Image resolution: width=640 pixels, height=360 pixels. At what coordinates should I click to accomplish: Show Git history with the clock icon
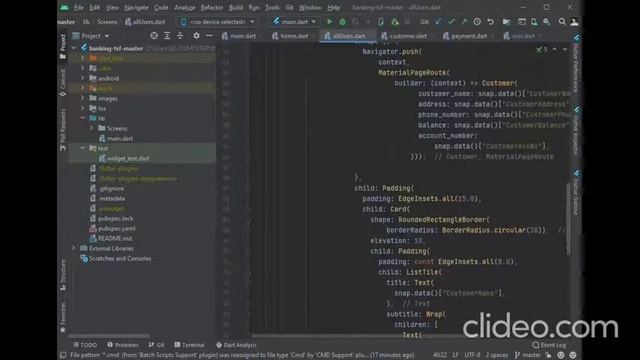click(x=477, y=22)
